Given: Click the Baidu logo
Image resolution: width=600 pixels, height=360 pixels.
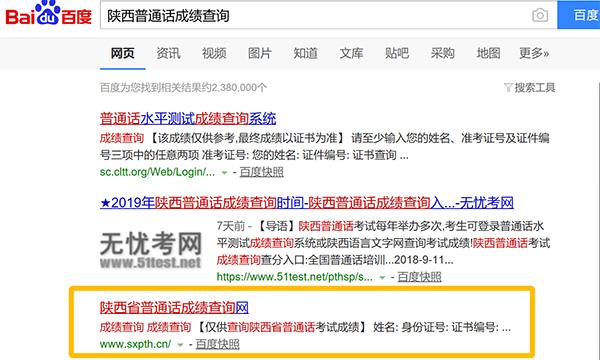Looking at the screenshot, I should tap(48, 14).
